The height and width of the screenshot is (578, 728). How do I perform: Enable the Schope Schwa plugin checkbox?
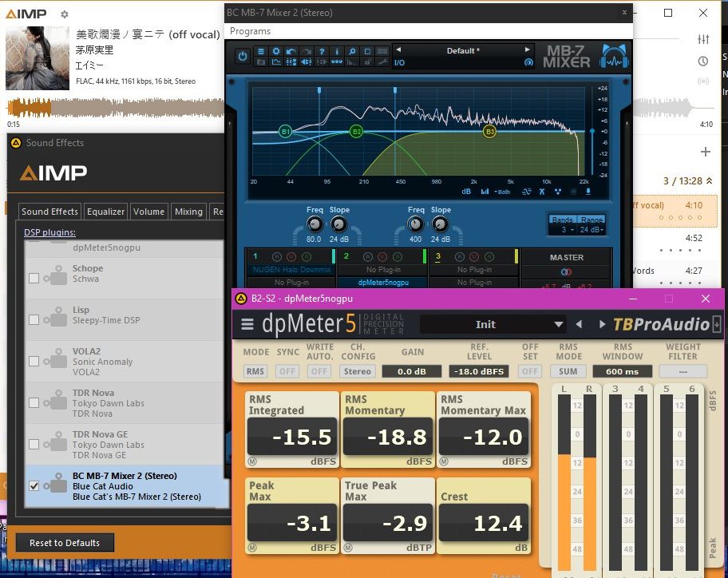pyautogui.click(x=34, y=278)
